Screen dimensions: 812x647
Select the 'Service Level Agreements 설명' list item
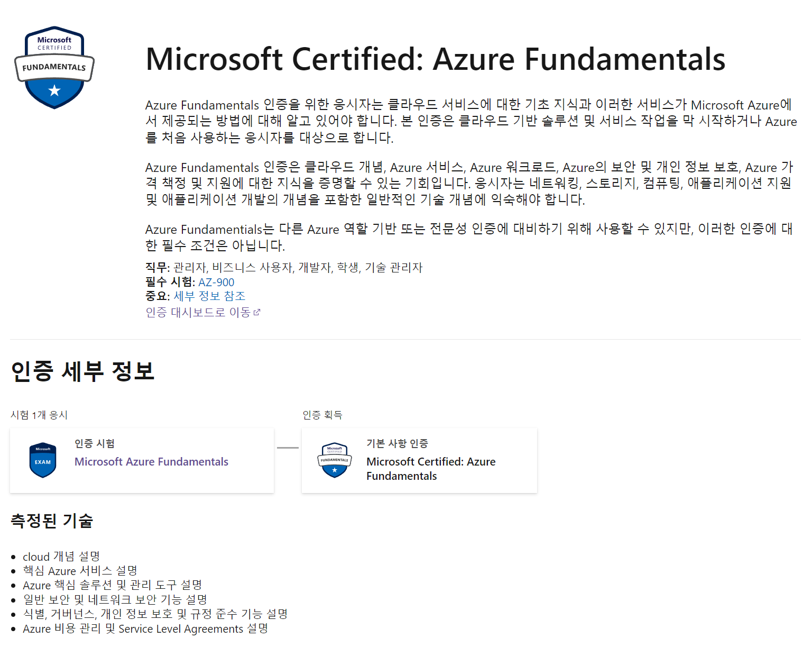coord(145,628)
